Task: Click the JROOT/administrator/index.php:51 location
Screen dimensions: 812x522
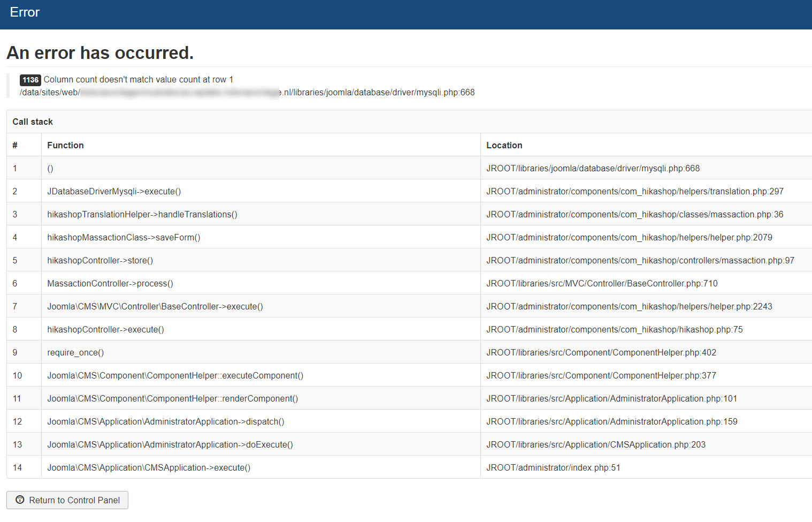Action: [553, 467]
